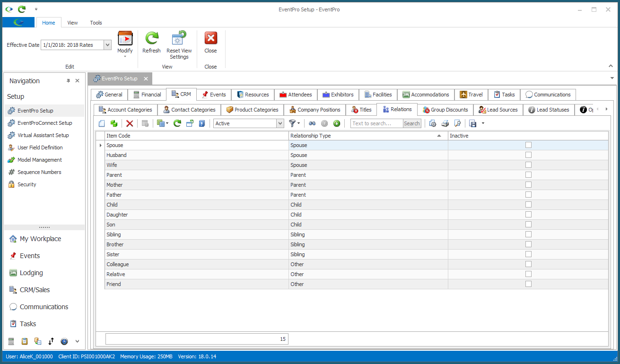This screenshot has width=620, height=364.
Task: Sort by Relationship Type column header
Action: pos(368,136)
